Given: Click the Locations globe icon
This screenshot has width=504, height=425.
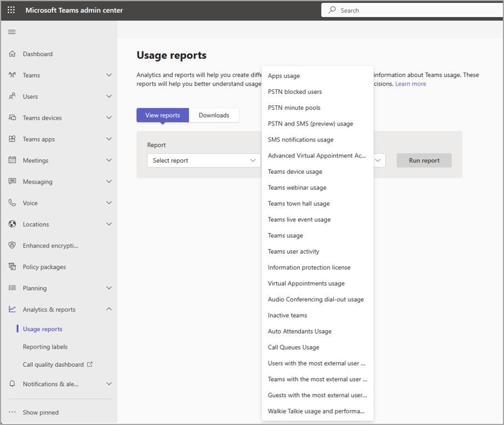Looking at the screenshot, I should tap(12, 224).
